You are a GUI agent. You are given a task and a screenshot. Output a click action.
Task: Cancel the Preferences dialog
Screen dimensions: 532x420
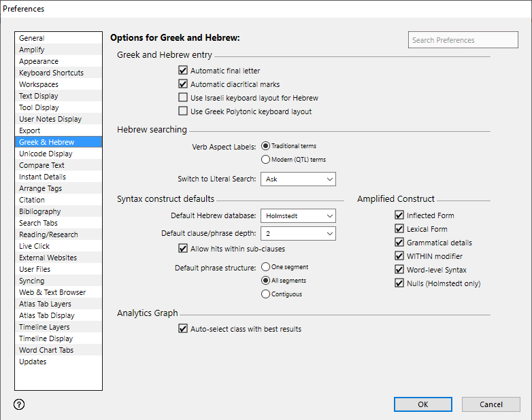(x=491, y=404)
